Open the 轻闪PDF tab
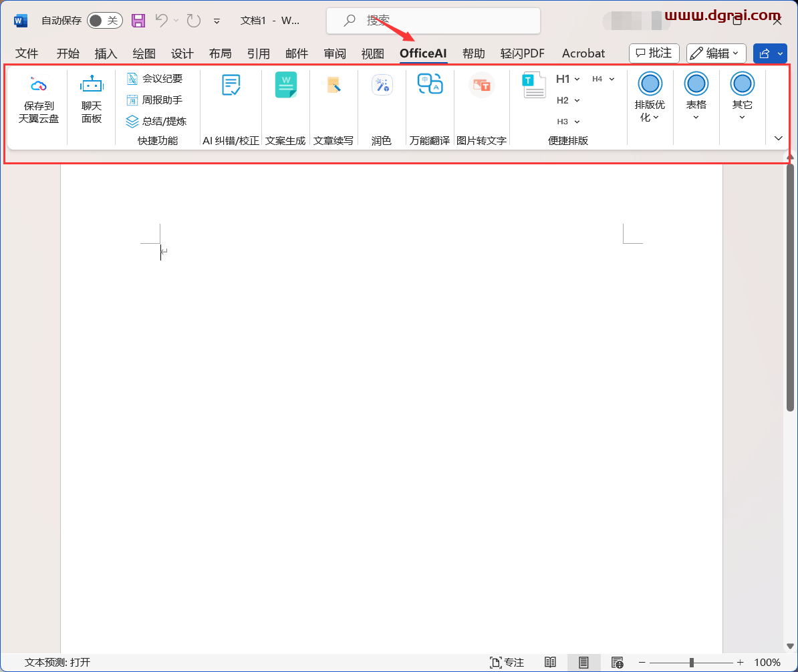This screenshot has height=672, width=798. (522, 53)
